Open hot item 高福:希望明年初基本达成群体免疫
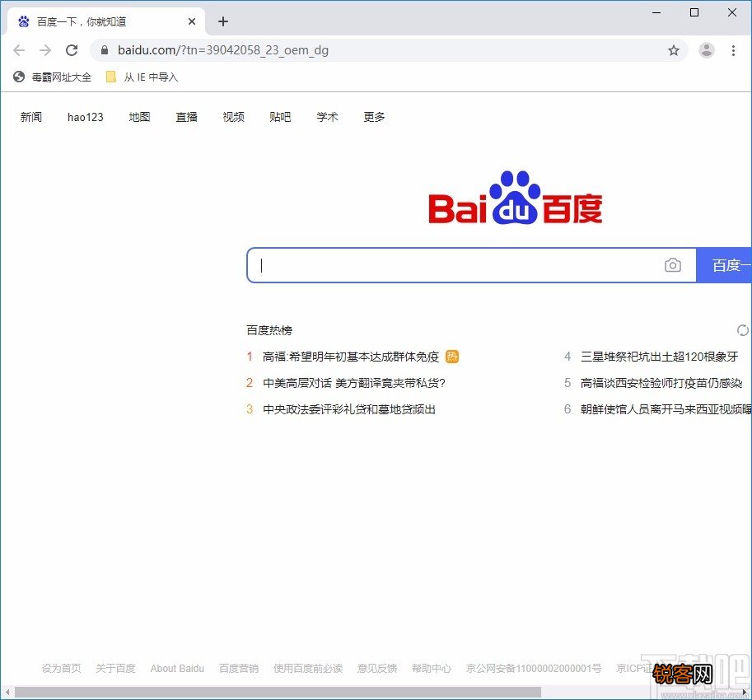 click(351, 357)
